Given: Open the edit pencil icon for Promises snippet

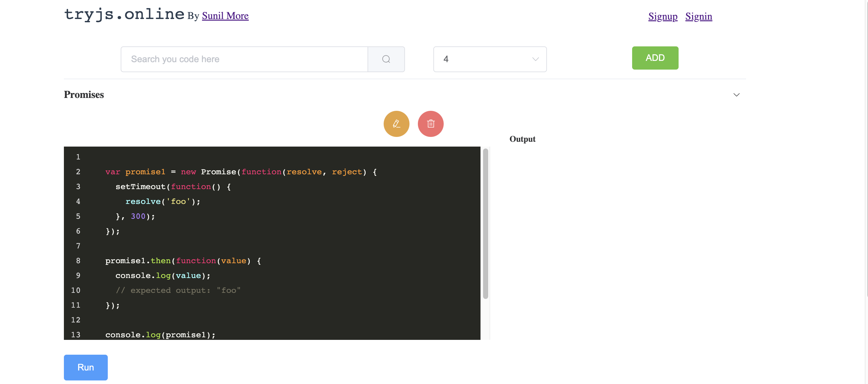Looking at the screenshot, I should coord(396,123).
